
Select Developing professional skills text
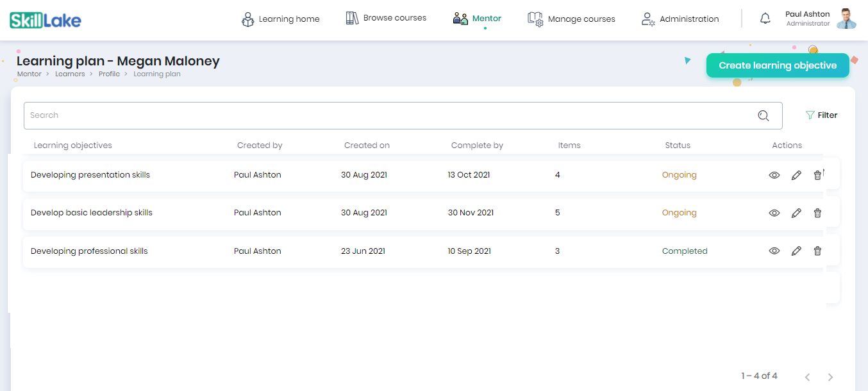pyautogui.click(x=89, y=251)
